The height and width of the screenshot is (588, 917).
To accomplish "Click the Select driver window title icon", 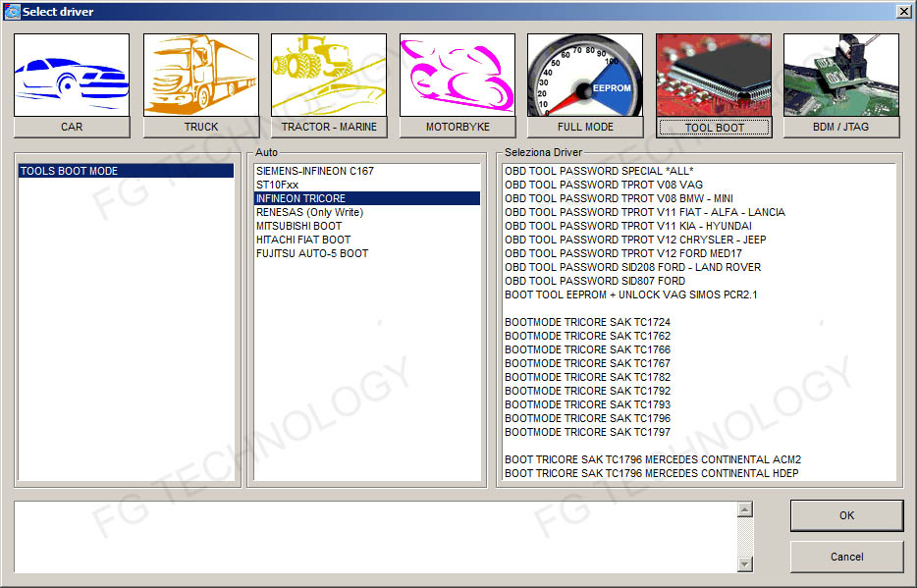I will (12, 11).
